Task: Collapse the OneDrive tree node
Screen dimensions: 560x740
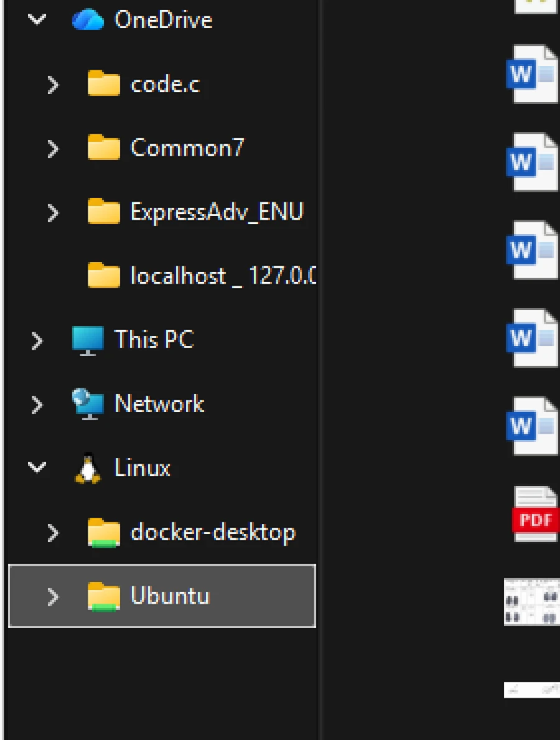Action: point(37,19)
